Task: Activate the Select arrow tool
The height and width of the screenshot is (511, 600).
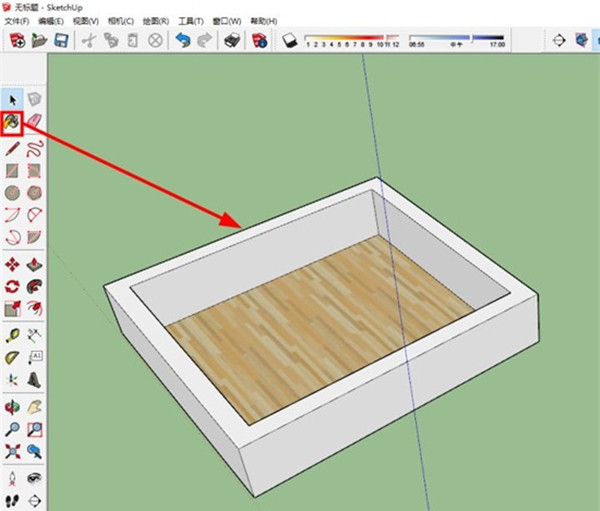Action: pyautogui.click(x=12, y=98)
